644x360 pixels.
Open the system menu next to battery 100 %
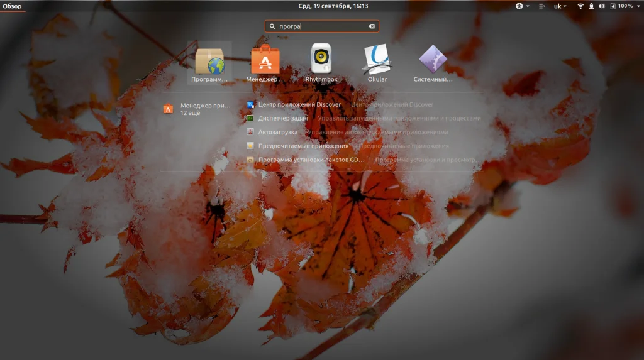pos(639,6)
